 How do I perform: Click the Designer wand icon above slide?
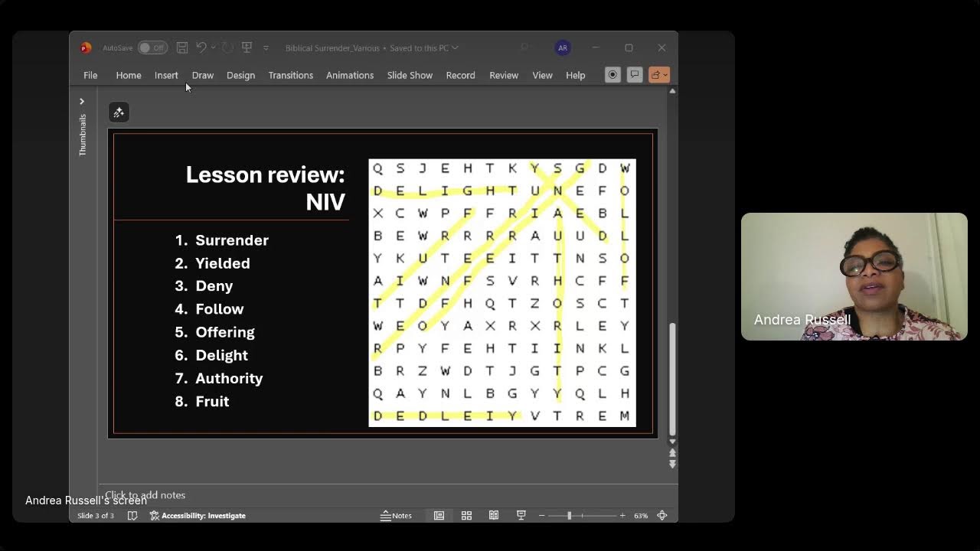(119, 112)
